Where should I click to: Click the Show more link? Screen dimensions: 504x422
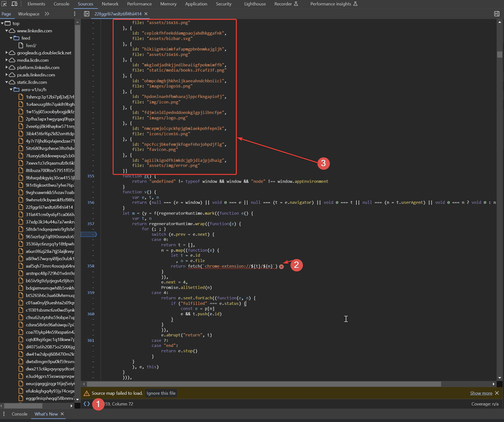[x=481, y=393]
